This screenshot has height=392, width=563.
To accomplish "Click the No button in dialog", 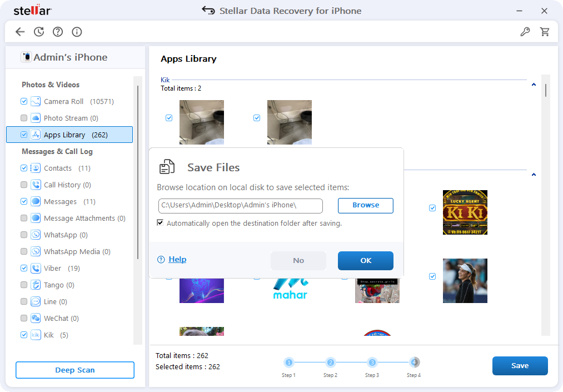I will tap(298, 260).
